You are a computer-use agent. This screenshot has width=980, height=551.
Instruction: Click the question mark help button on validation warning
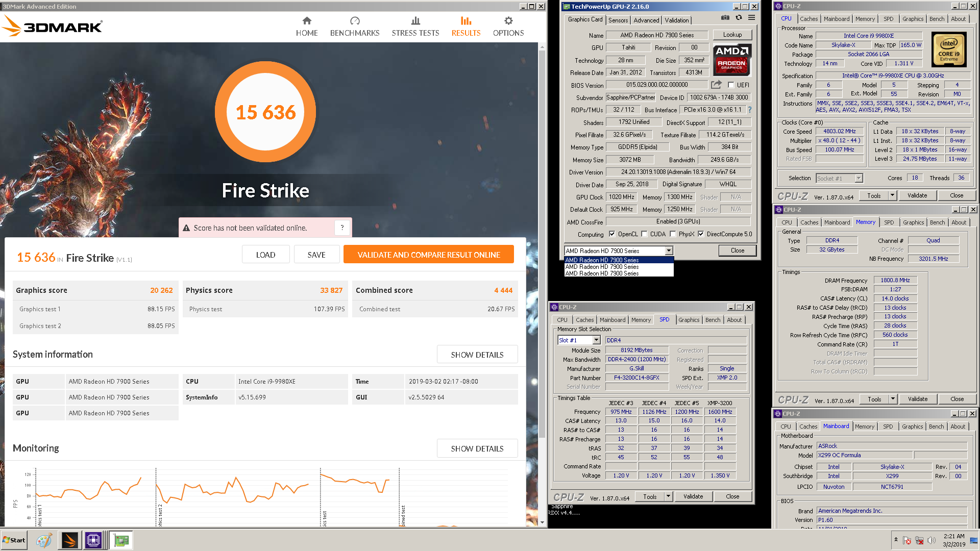click(342, 228)
